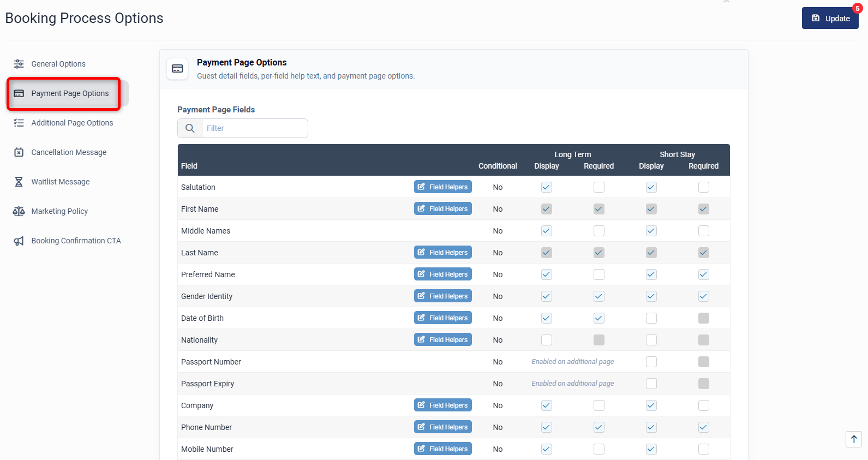Click the Conditional column header

point(498,166)
